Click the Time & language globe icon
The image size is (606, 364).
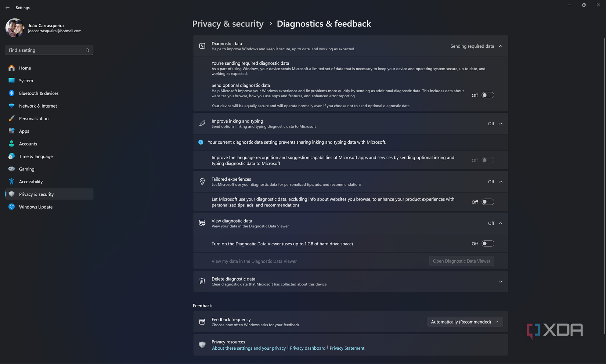(x=12, y=156)
